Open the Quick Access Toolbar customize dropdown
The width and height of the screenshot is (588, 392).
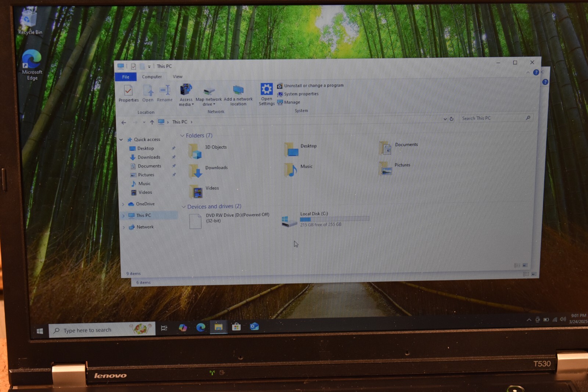(x=149, y=67)
